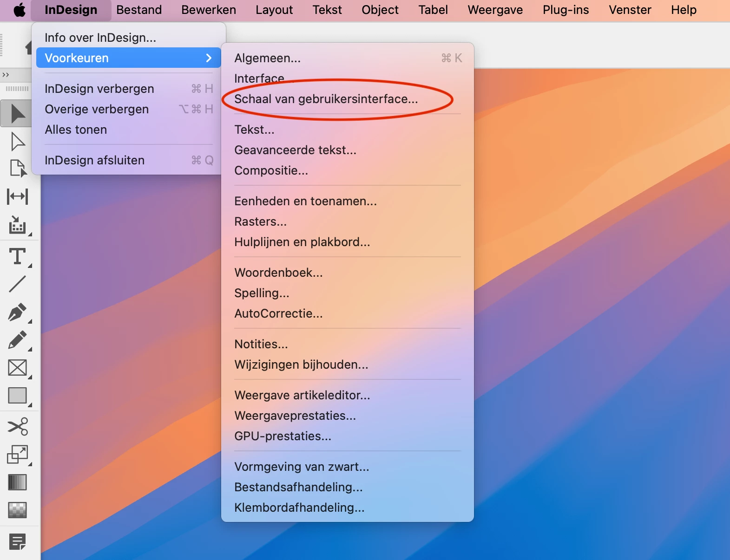Open the Venster menu
The width and height of the screenshot is (730, 560).
[630, 10]
